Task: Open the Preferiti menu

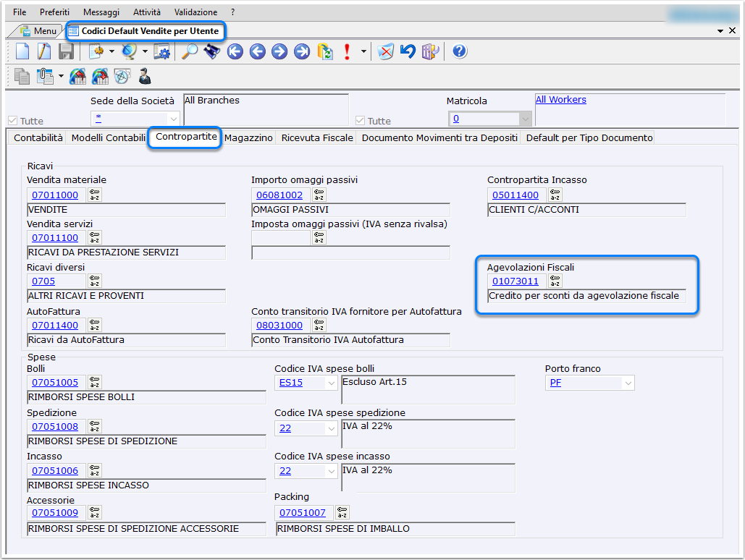Action: pos(54,12)
